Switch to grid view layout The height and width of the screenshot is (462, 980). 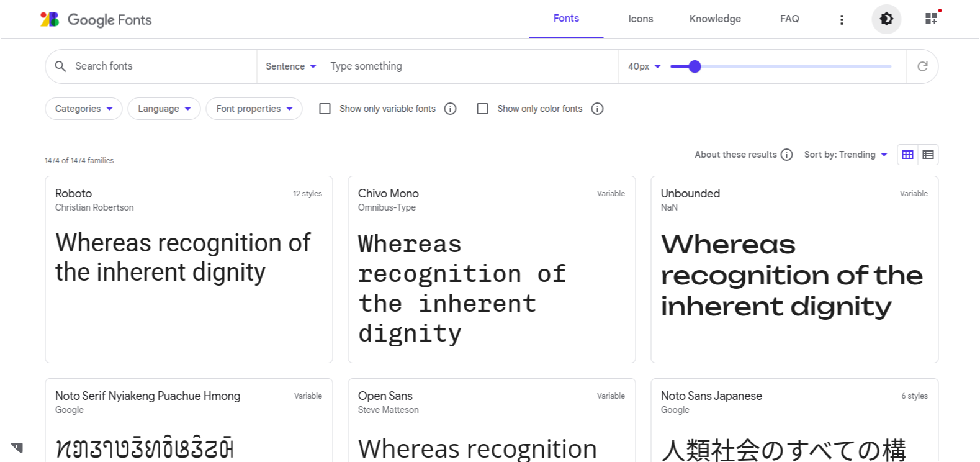coord(907,155)
